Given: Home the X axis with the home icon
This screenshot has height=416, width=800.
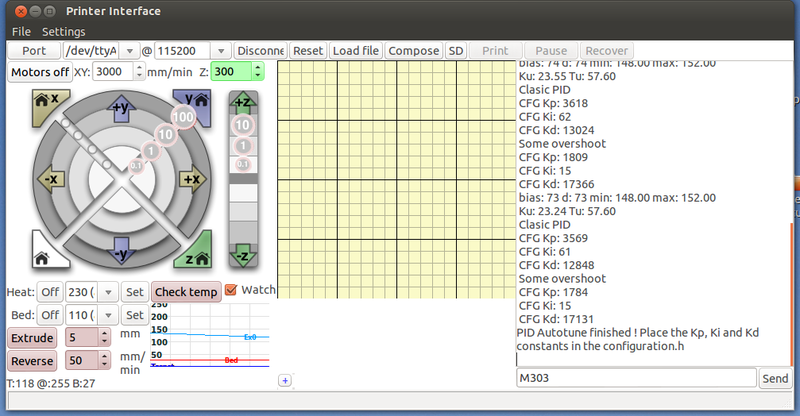Looking at the screenshot, I should pyautogui.click(x=47, y=103).
